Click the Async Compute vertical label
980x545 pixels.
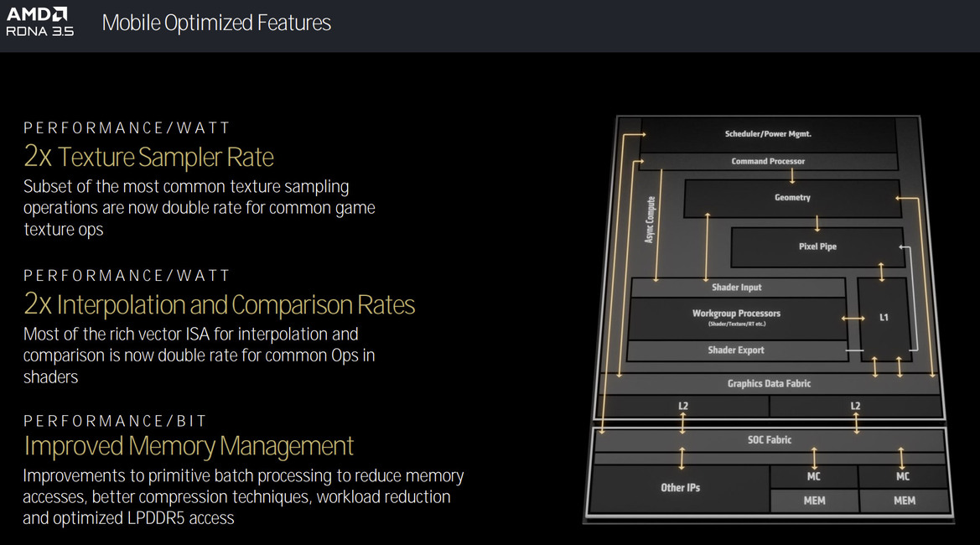(x=650, y=220)
